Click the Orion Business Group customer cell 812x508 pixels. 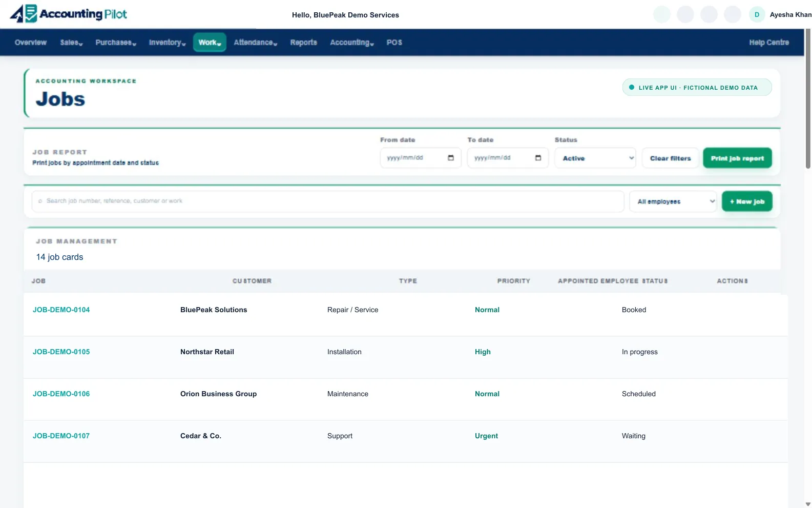[x=218, y=394]
